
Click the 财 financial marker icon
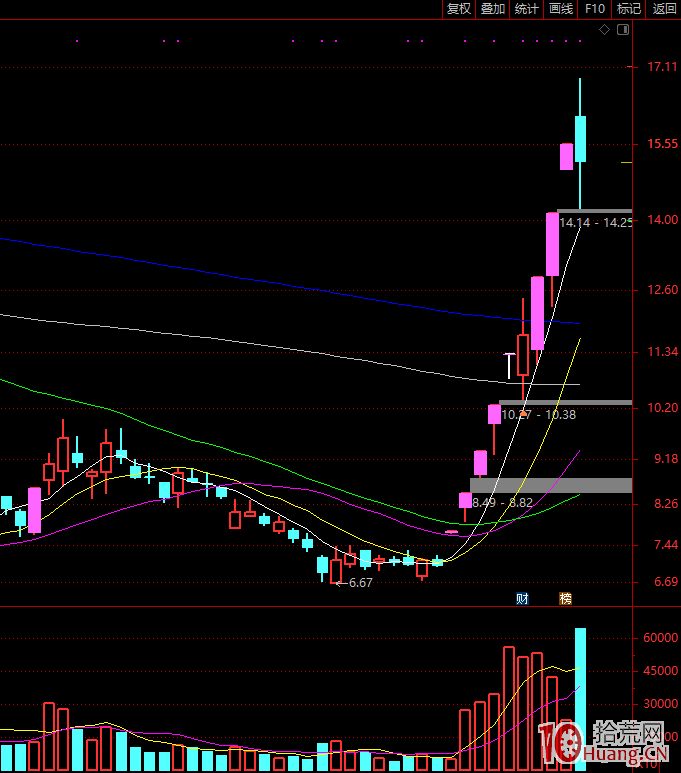(522, 598)
